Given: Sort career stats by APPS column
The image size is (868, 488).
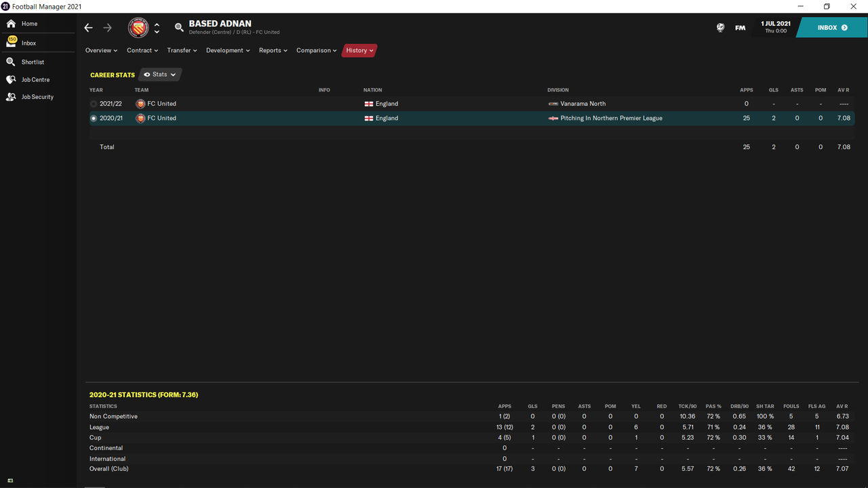Looking at the screenshot, I should tap(746, 90).
